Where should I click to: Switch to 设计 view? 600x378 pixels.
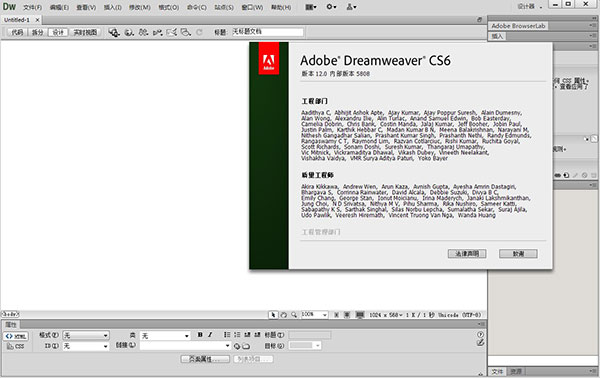coord(58,33)
